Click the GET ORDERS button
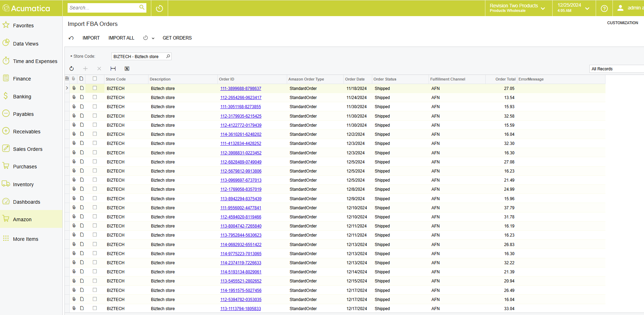Viewport: 644px width, 315px height. 177,38
